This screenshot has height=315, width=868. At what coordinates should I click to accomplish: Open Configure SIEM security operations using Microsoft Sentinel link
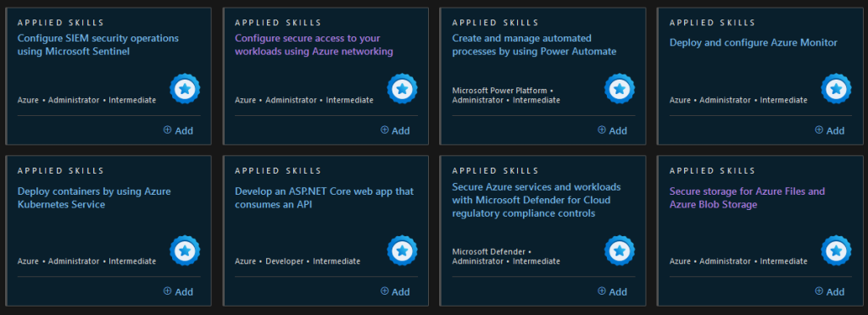click(98, 45)
